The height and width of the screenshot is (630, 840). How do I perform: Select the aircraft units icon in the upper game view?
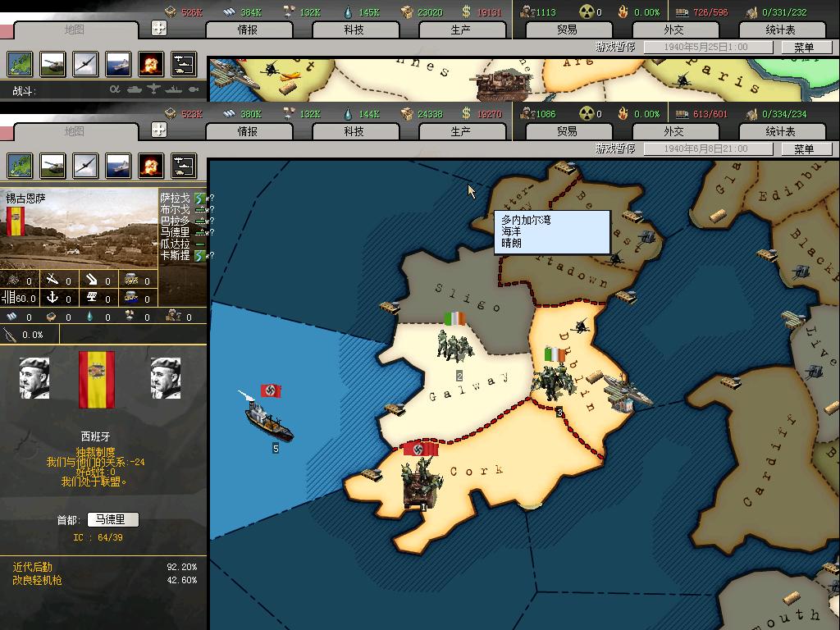[85, 64]
